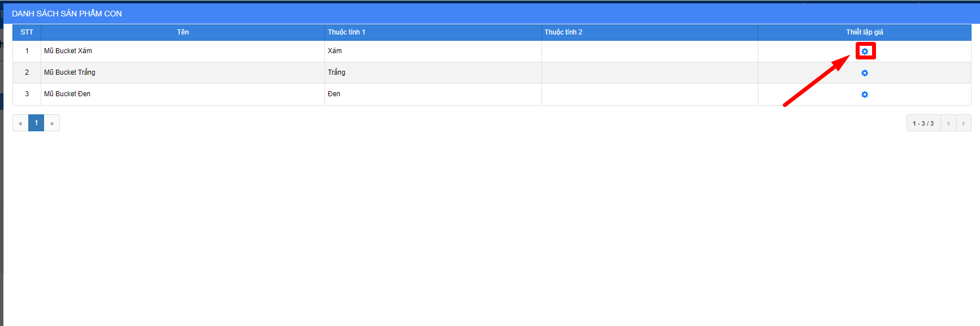
Task: Click the left triangle pager arrow
Action: 948,123
